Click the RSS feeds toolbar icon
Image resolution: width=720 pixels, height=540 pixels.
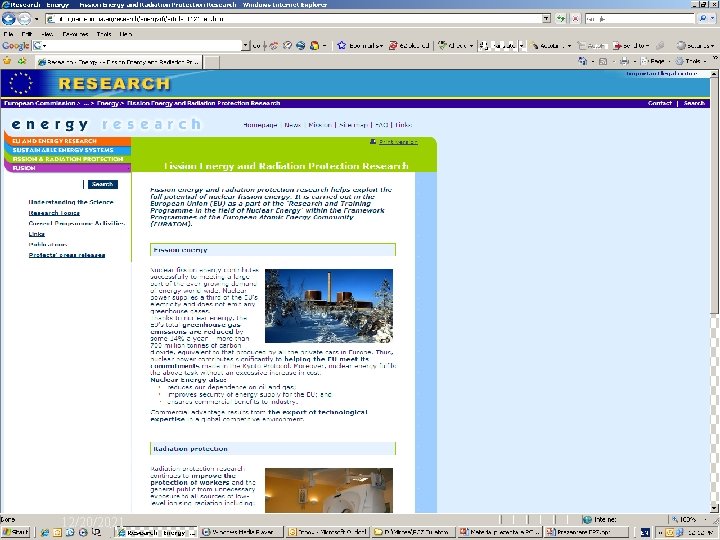pos(603,61)
